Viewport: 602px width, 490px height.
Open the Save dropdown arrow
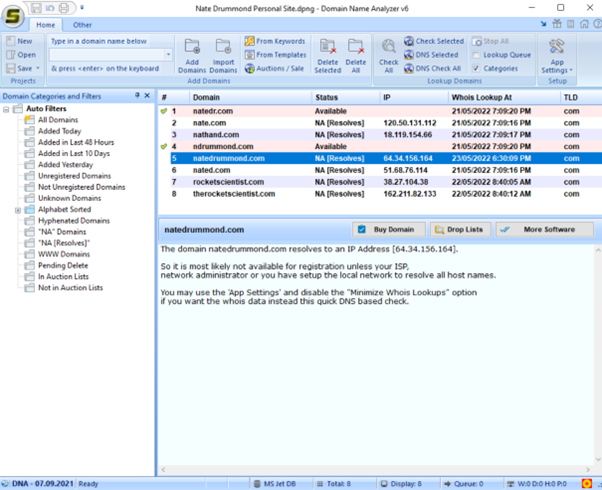[38, 68]
